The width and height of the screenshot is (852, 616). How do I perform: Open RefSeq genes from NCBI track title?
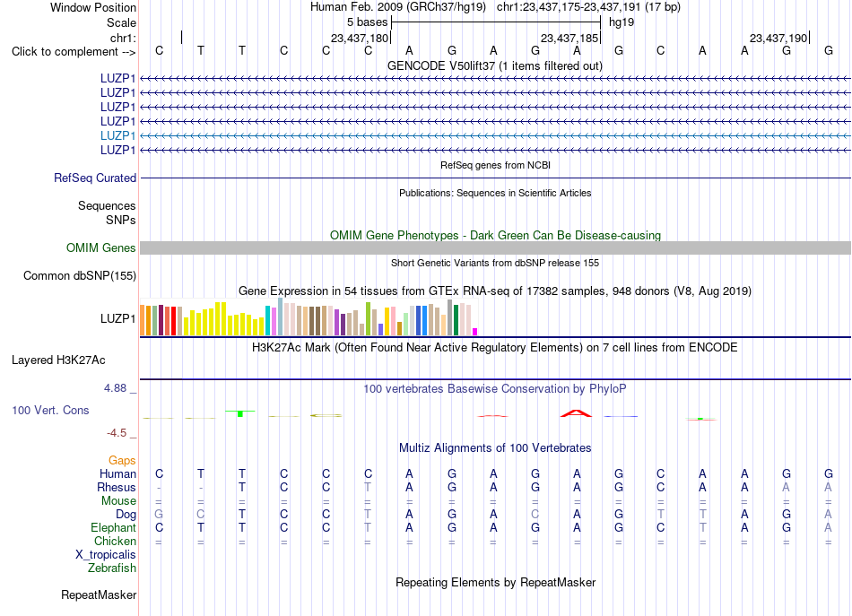click(495, 165)
